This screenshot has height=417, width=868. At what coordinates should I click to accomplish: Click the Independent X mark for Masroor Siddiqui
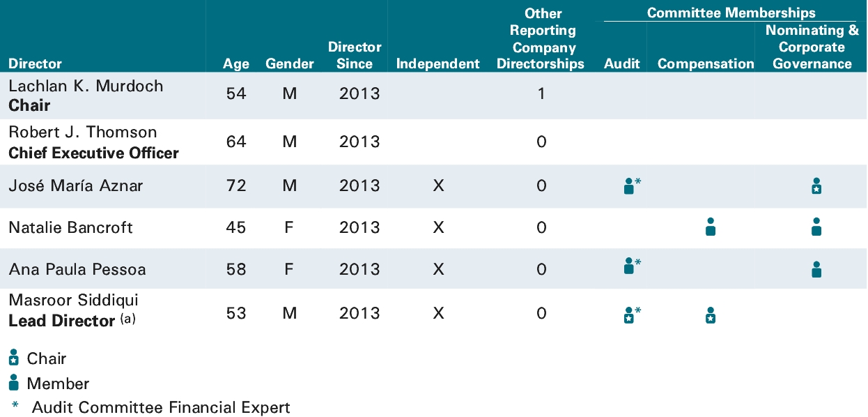point(437,314)
